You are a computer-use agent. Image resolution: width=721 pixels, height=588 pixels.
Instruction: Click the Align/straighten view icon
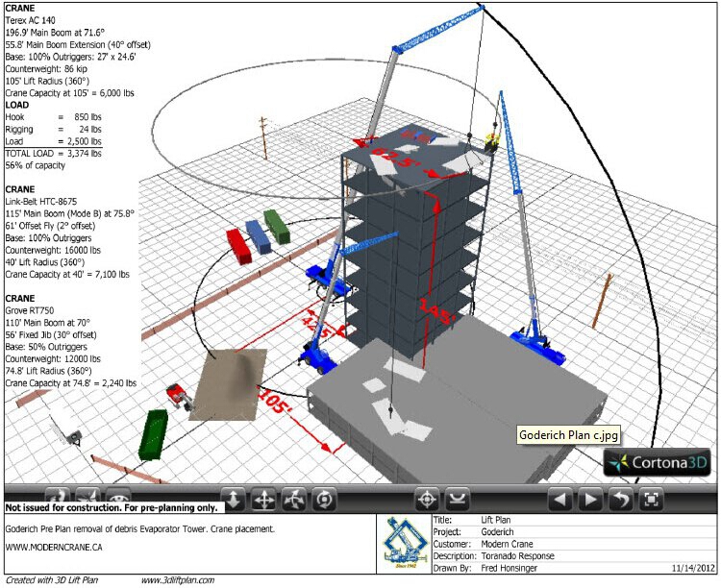458,499
